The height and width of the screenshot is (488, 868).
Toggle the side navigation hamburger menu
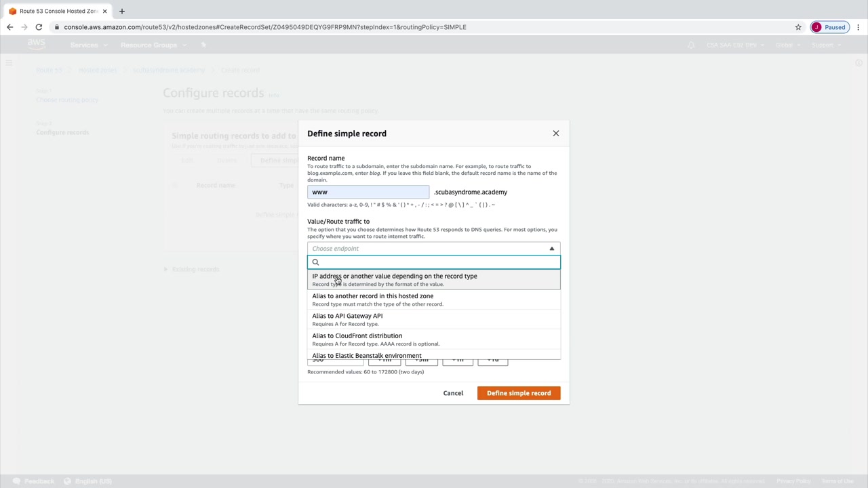click(x=9, y=63)
